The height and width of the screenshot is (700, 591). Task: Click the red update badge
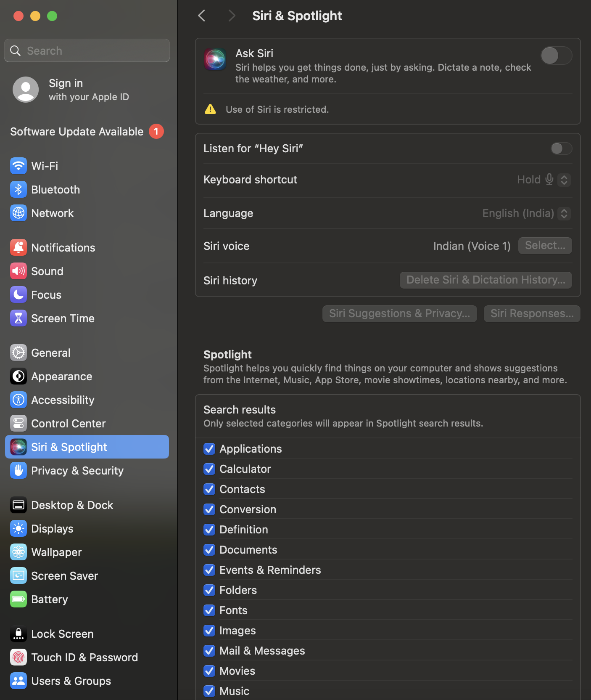coord(156,131)
